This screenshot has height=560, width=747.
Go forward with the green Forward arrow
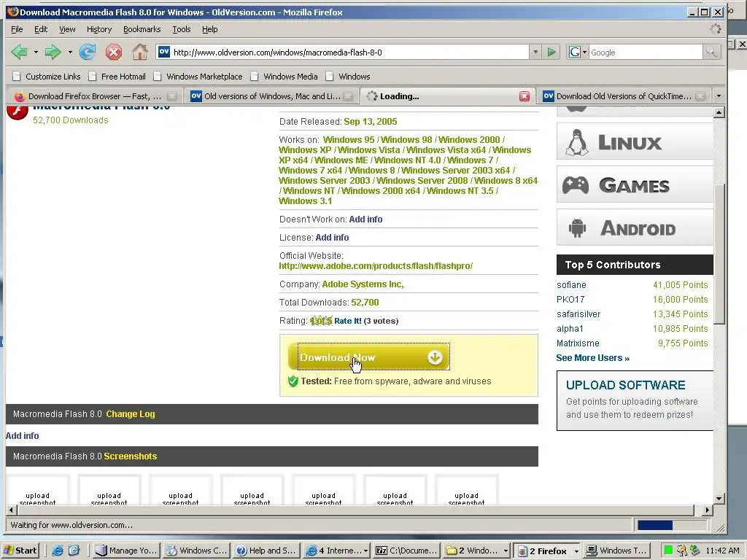click(53, 52)
